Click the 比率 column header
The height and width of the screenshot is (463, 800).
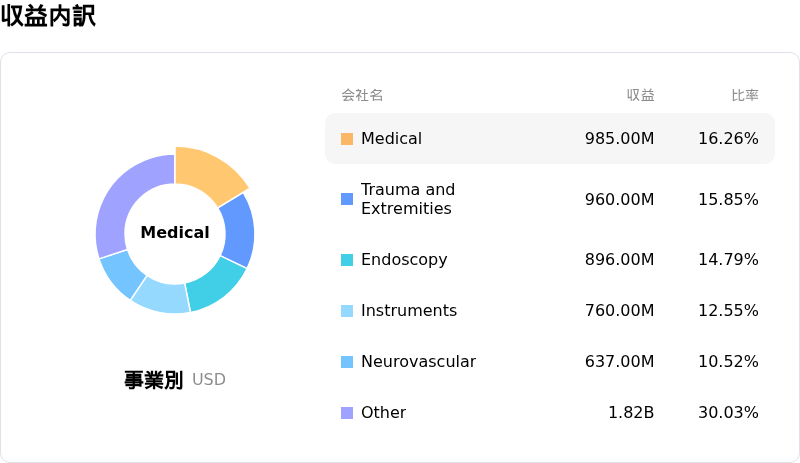[744, 96]
